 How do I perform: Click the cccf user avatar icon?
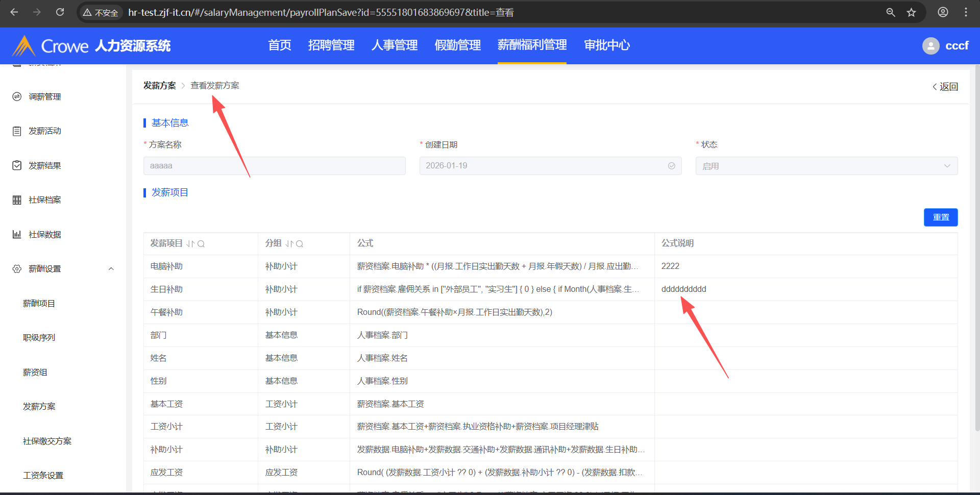coord(930,46)
